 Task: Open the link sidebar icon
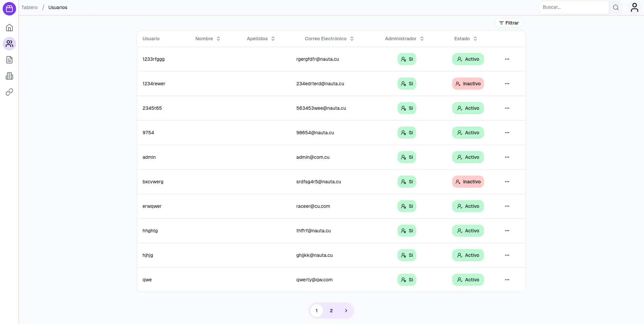point(9,92)
